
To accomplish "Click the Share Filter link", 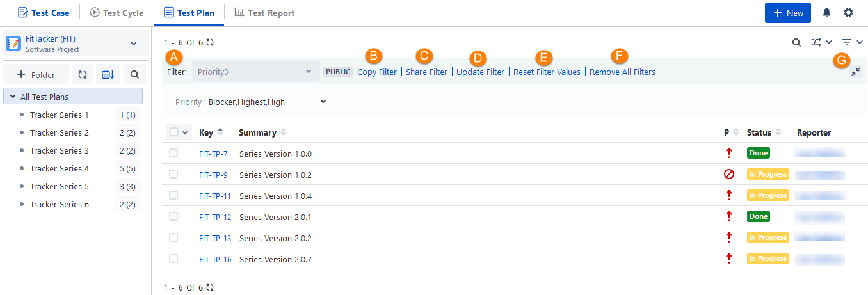I will (x=427, y=72).
